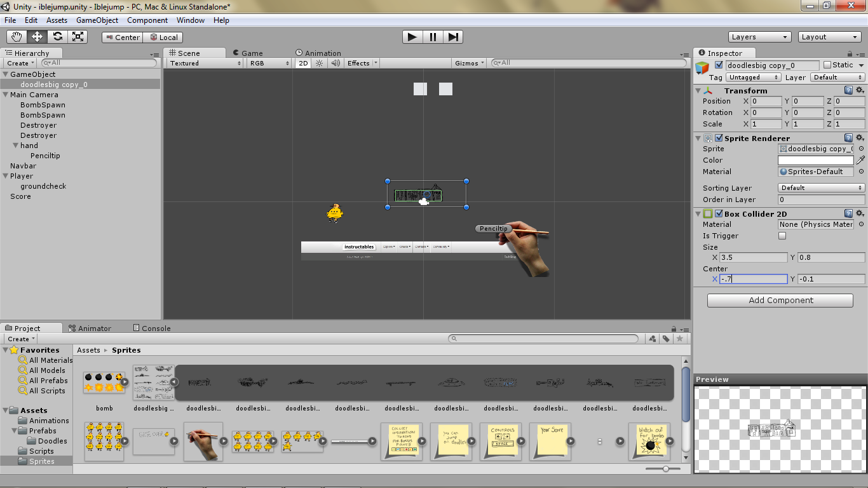Viewport: 868px width, 488px height.
Task: Open the Box Collider 2D gear menu
Action: coord(860,213)
